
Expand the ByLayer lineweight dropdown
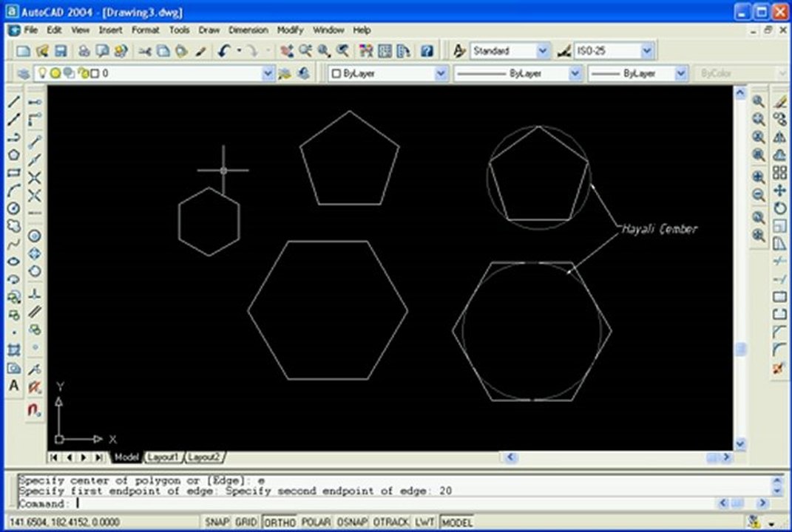(x=681, y=74)
